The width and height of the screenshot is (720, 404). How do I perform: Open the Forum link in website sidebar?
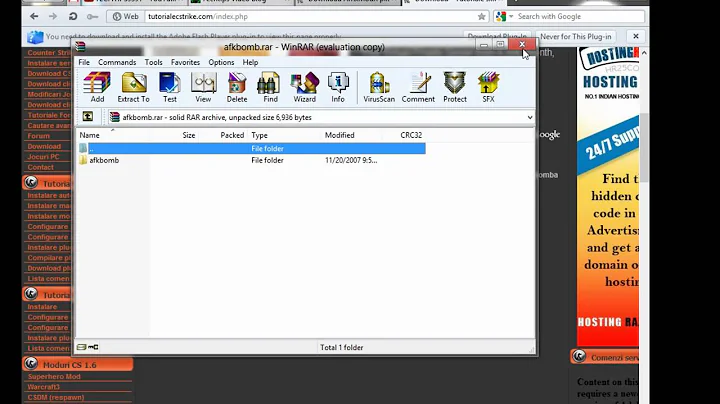tap(39, 136)
